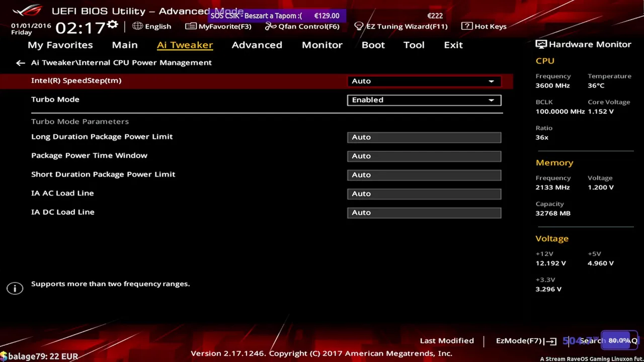Screen dimensions: 644x362
Task: Click the Version 2.17.1246 copyright text
Action: (x=321, y=353)
